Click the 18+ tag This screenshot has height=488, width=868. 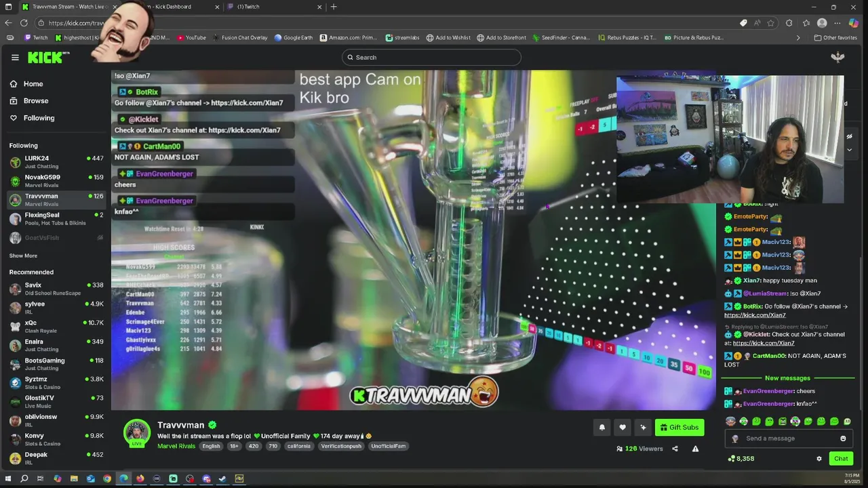click(234, 446)
